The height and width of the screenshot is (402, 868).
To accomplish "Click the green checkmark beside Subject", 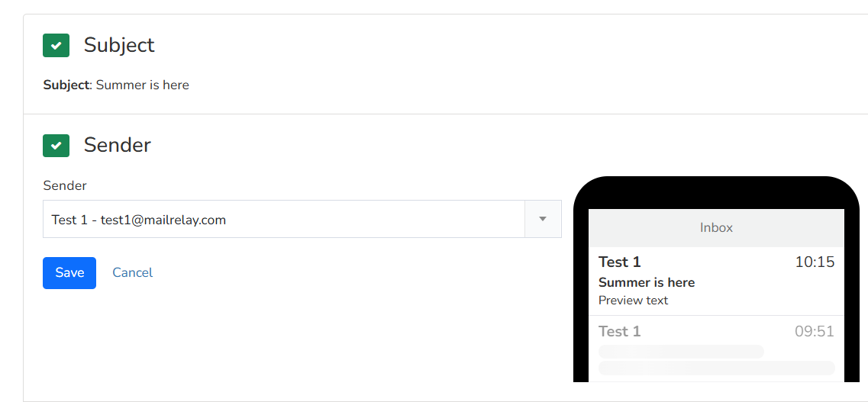I will point(56,45).
